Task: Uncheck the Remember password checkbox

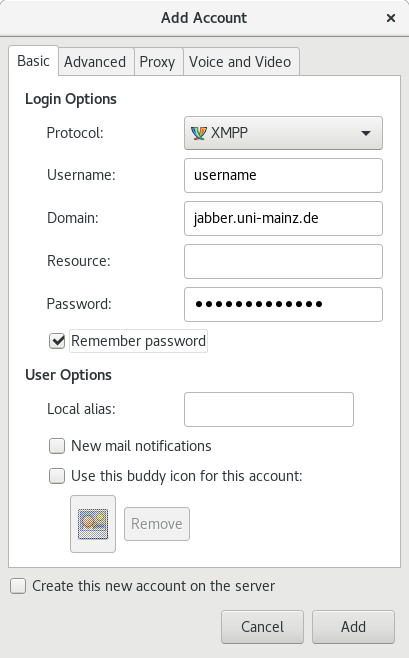Action: coord(57,341)
